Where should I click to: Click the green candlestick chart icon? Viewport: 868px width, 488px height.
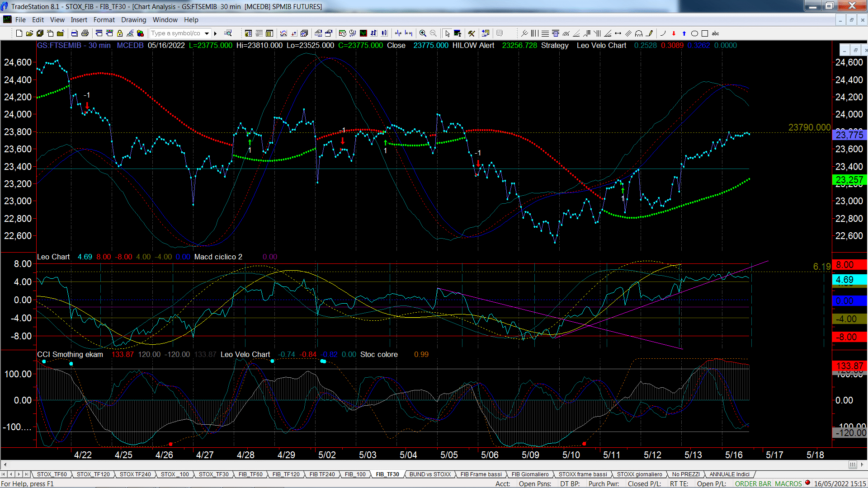point(363,33)
